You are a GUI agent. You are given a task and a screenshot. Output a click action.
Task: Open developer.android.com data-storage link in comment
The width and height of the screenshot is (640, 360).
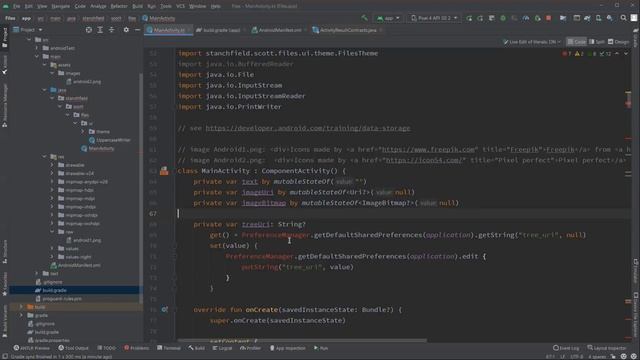pos(308,128)
